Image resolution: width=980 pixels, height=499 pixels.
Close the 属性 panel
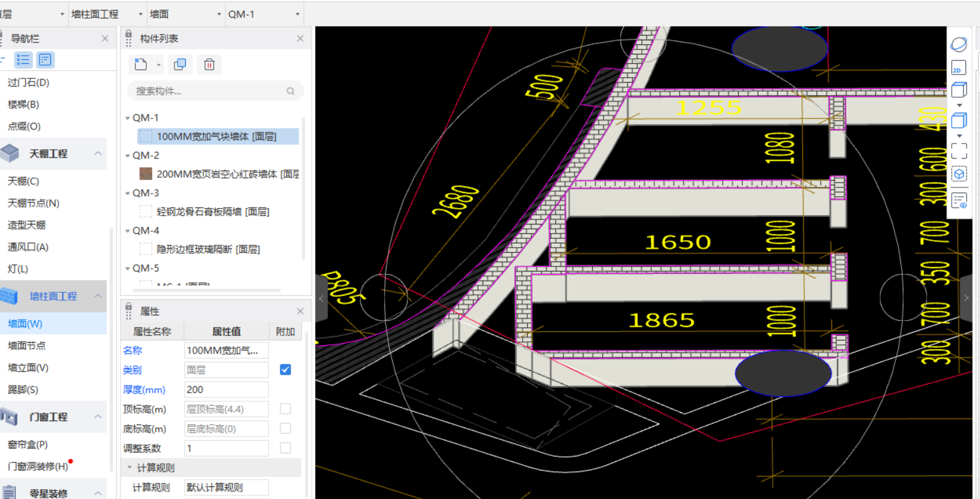pos(300,311)
